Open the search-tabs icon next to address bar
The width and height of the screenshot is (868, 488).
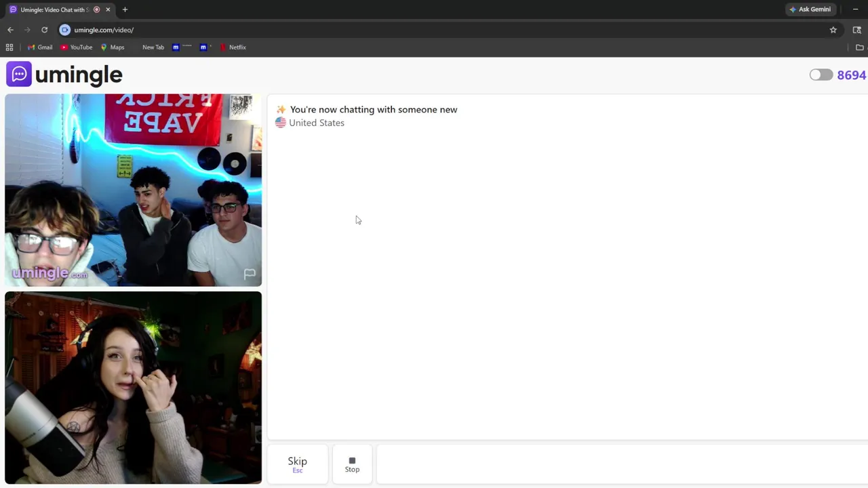[857, 30]
